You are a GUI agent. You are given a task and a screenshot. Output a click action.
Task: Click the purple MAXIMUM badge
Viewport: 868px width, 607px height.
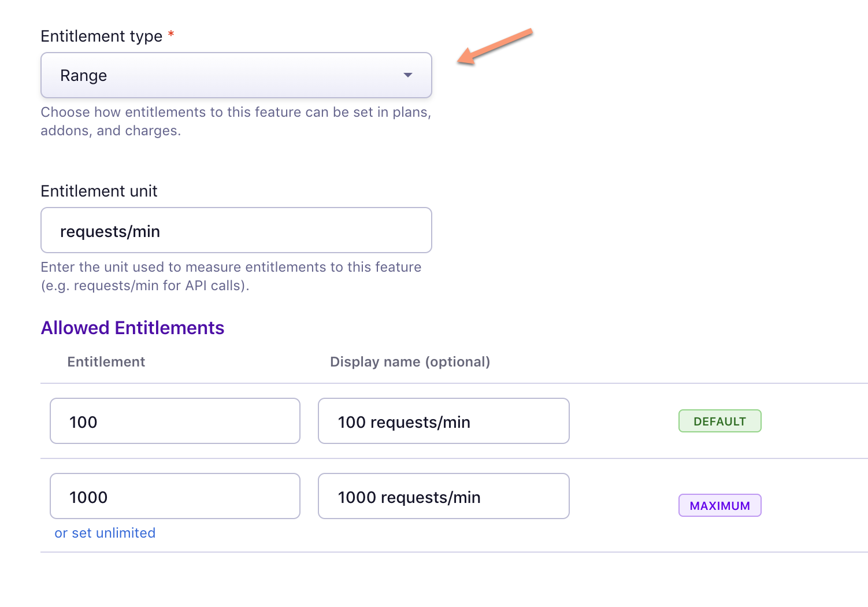[719, 505]
